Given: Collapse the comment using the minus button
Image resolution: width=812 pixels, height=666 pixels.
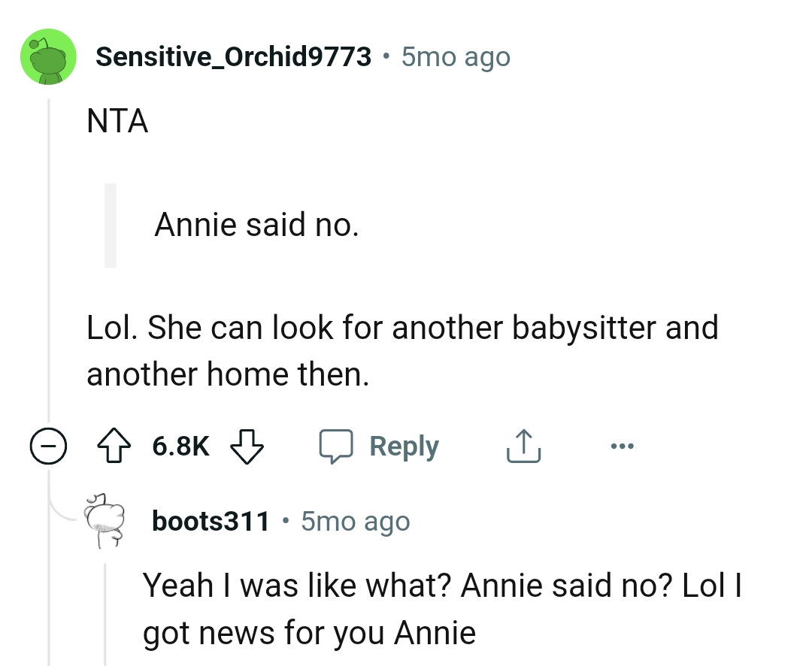Looking at the screenshot, I should pyautogui.click(x=47, y=445).
